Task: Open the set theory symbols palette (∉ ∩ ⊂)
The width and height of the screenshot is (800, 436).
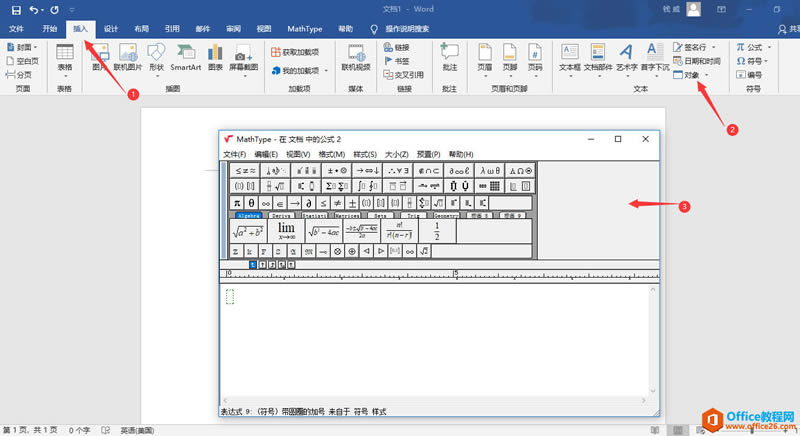Action: pyautogui.click(x=429, y=171)
